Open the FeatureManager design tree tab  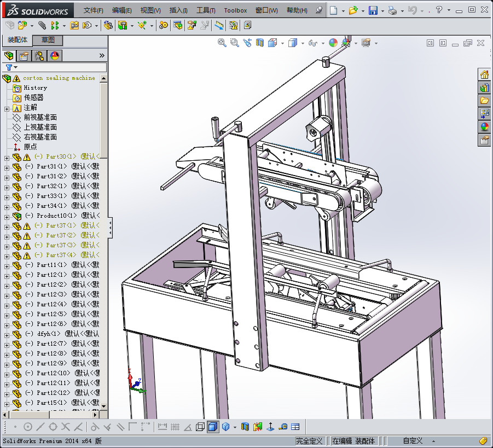click(x=9, y=56)
